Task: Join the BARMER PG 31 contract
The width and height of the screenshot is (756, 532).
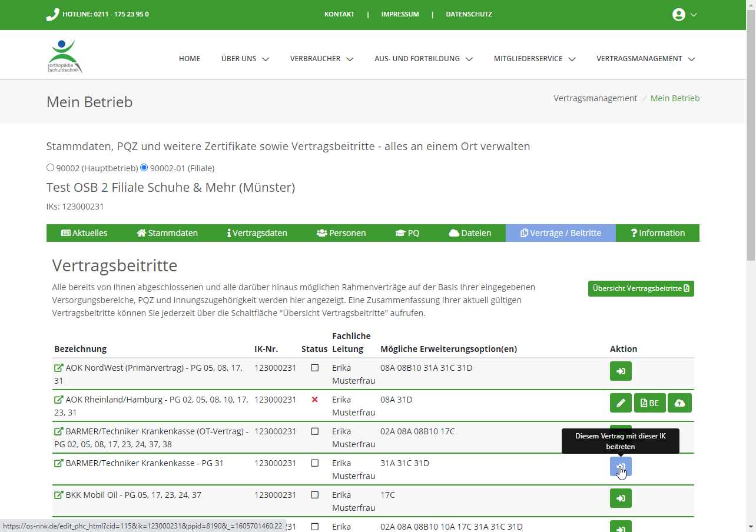Action: 621,467
